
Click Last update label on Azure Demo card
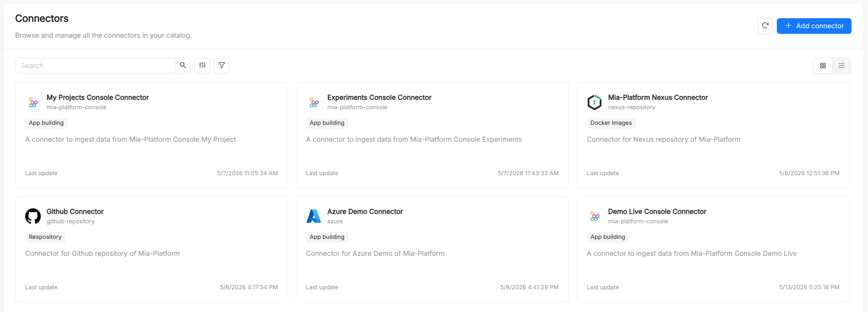tap(322, 287)
